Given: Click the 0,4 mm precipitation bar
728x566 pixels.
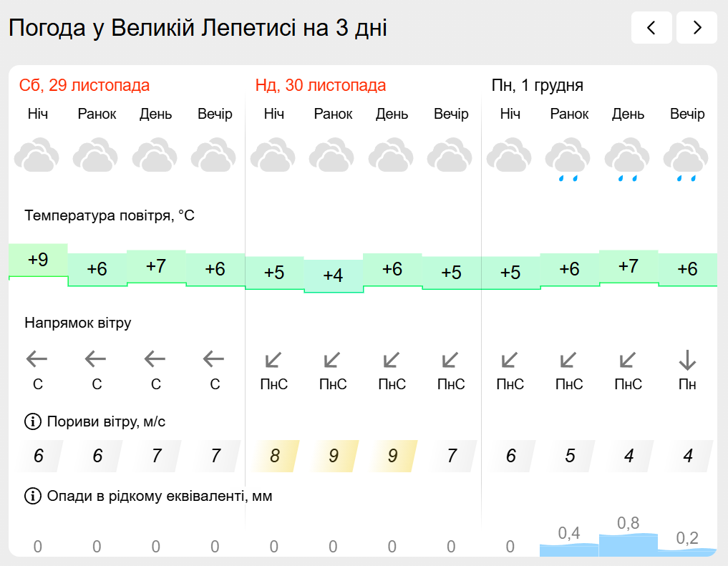Looking at the screenshot, I should click(x=568, y=549).
